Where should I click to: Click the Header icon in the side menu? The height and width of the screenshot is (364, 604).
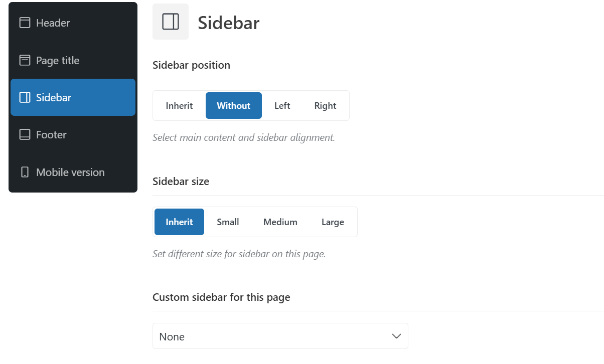tap(25, 23)
